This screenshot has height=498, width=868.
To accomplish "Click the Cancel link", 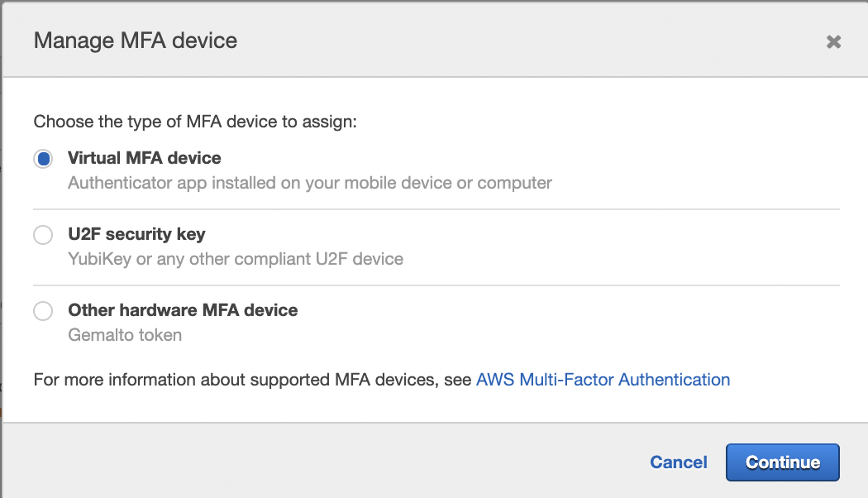I will (678, 462).
